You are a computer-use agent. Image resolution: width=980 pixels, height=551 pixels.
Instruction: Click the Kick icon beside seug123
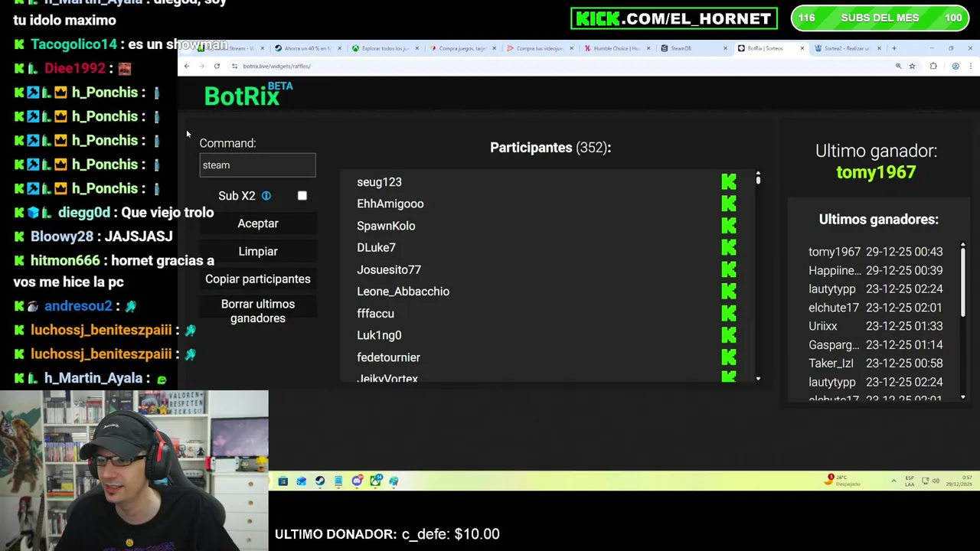[x=729, y=182]
